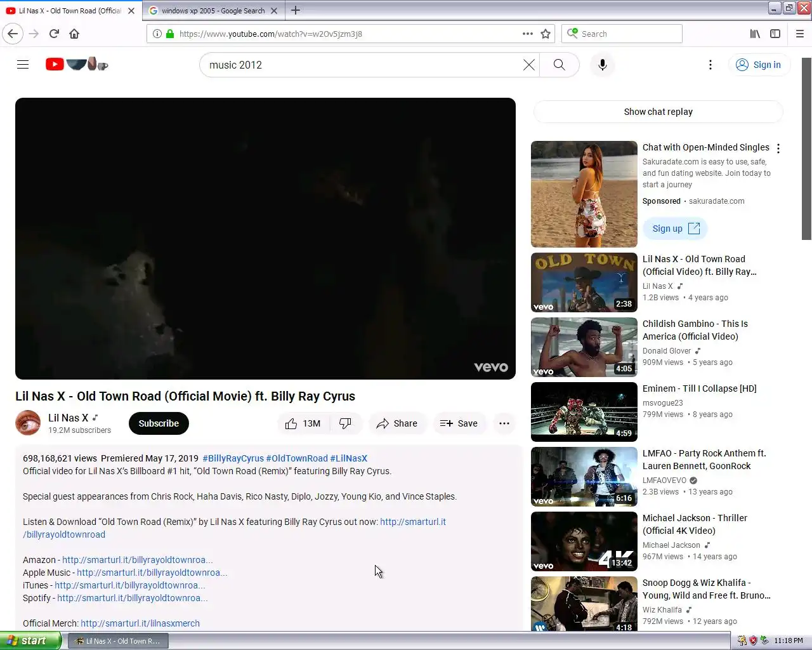Go to YouTube home via the logo
812x650 pixels.
[77, 64]
